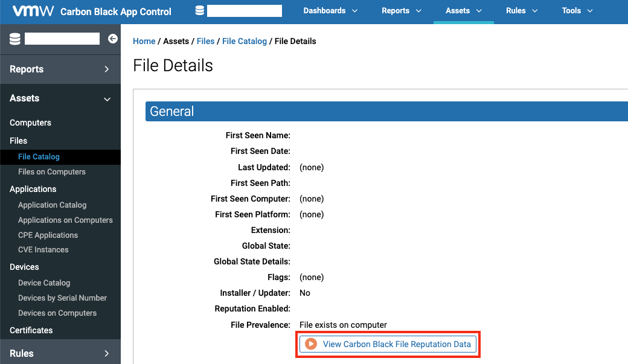Click the 'Global State Details:' label
Screen dimensions: 628x364
click(x=252, y=261)
